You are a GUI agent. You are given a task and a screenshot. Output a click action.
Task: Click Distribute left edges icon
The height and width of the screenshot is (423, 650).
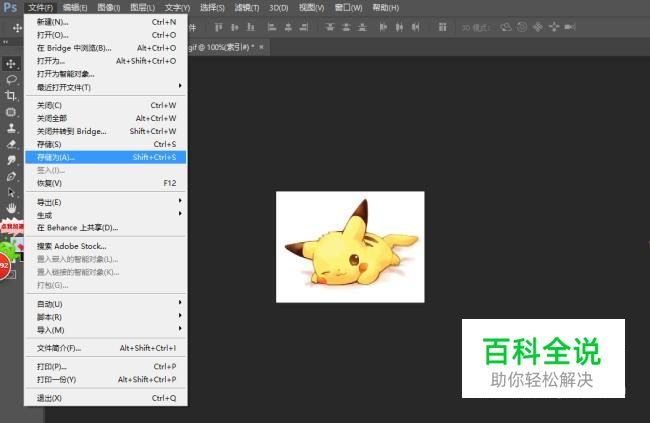pos(383,27)
